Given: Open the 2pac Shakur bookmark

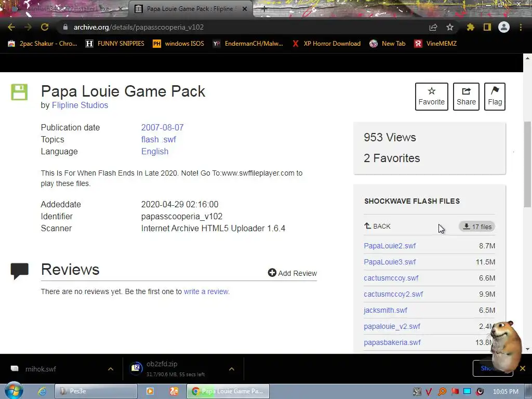Looking at the screenshot, I should 43,44.
